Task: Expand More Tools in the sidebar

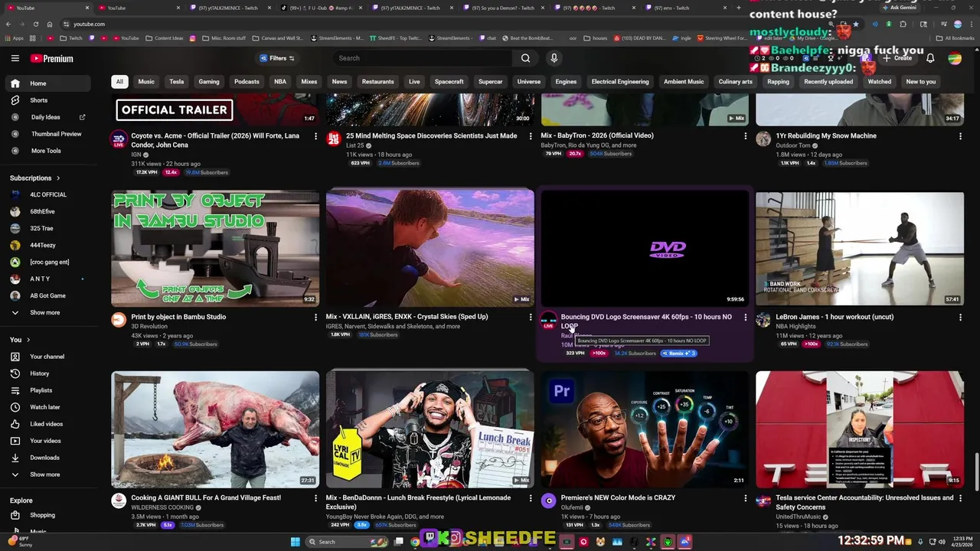Action: 47,151
